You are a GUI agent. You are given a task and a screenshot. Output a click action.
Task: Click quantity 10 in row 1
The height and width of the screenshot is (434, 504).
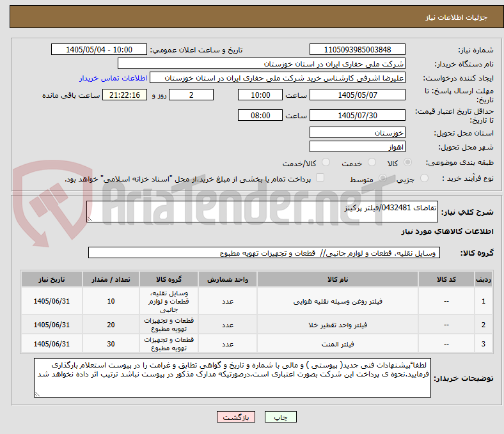[x=111, y=301]
